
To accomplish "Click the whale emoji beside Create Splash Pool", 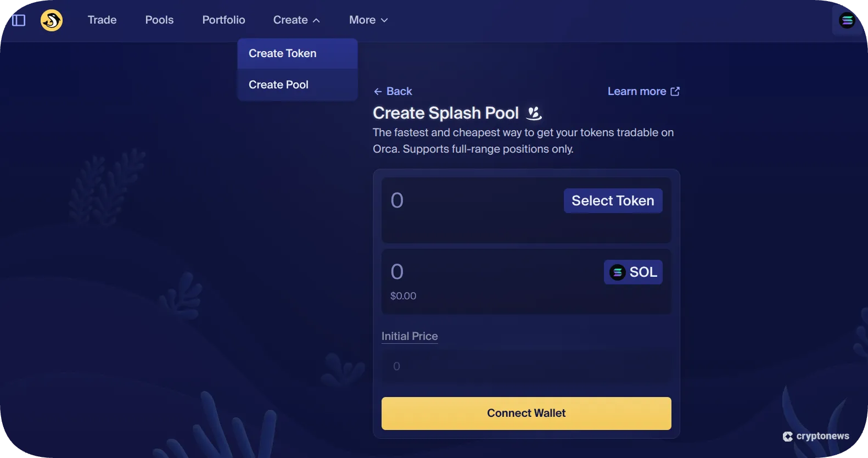I will (534, 113).
